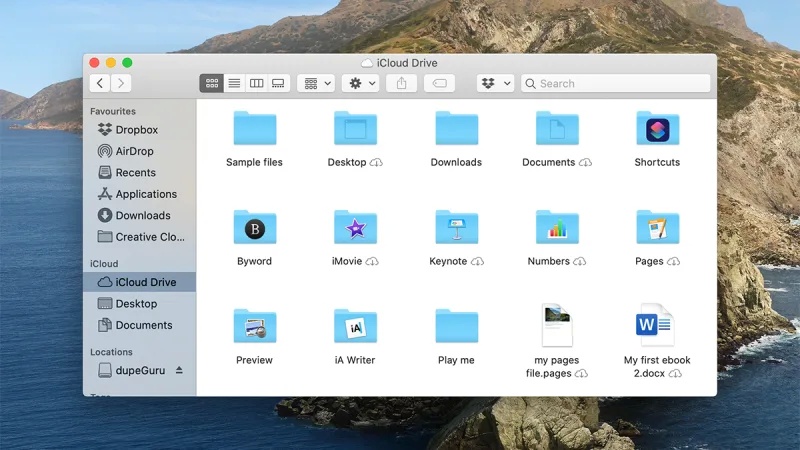Select the Keynote folder

click(x=457, y=227)
